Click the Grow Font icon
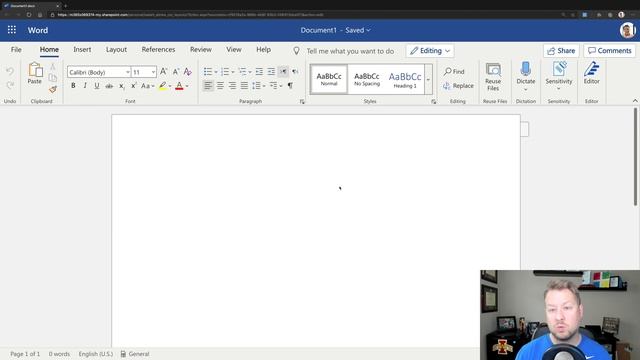640x360 pixels. (163, 72)
